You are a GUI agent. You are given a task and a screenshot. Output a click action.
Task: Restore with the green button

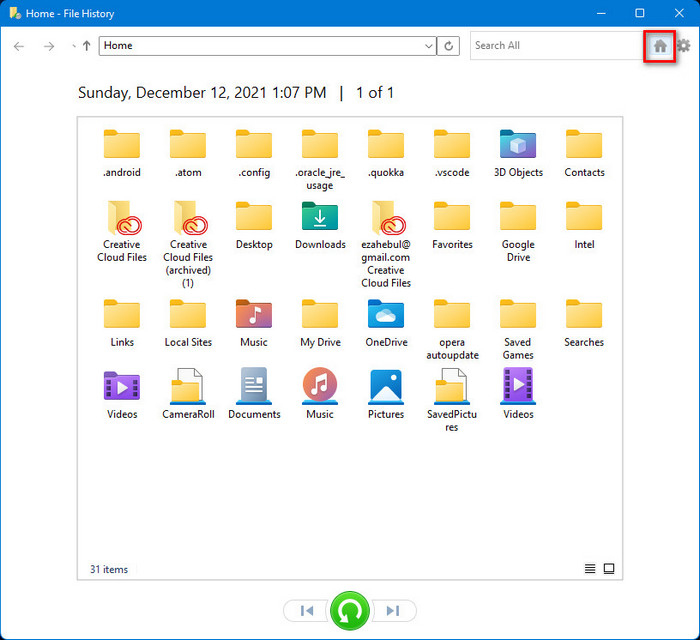coord(350,611)
